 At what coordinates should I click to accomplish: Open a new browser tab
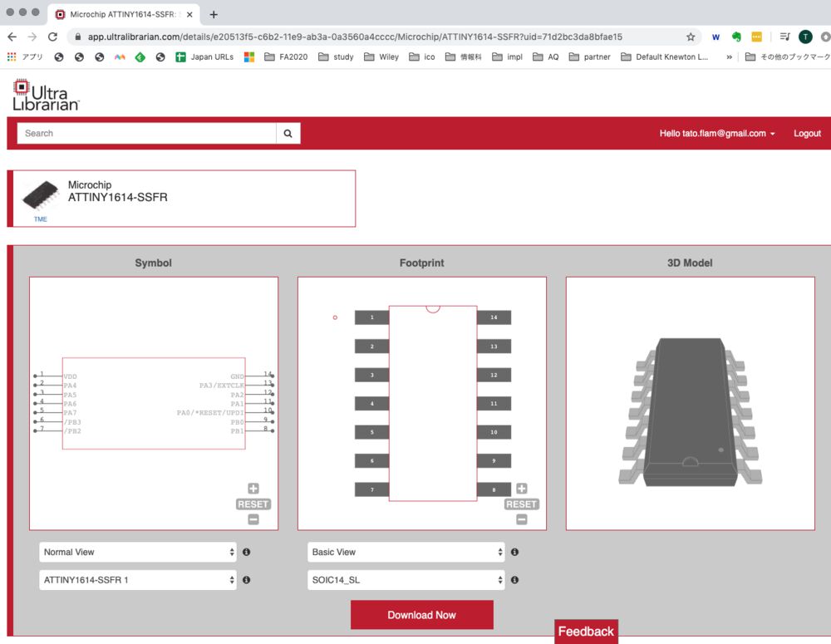click(x=214, y=14)
